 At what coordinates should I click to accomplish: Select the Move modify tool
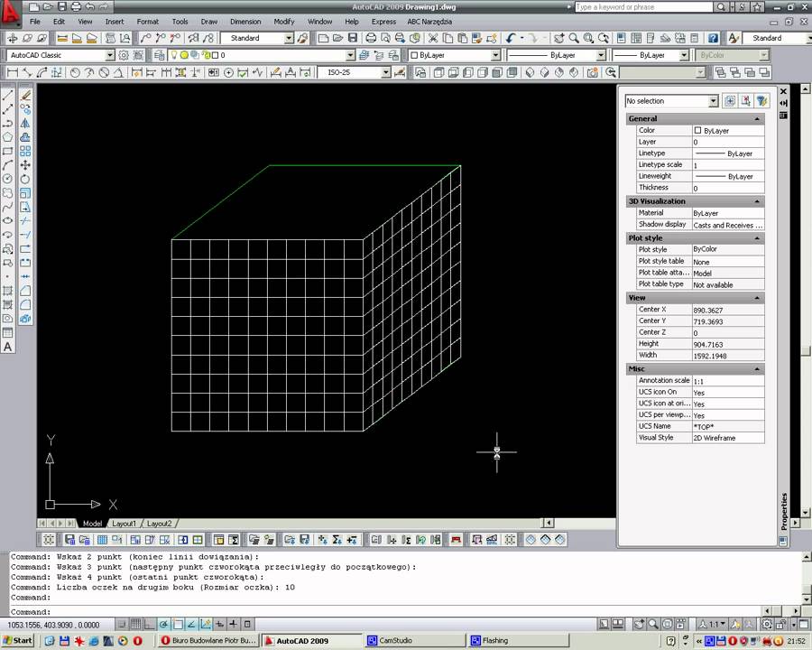25,165
